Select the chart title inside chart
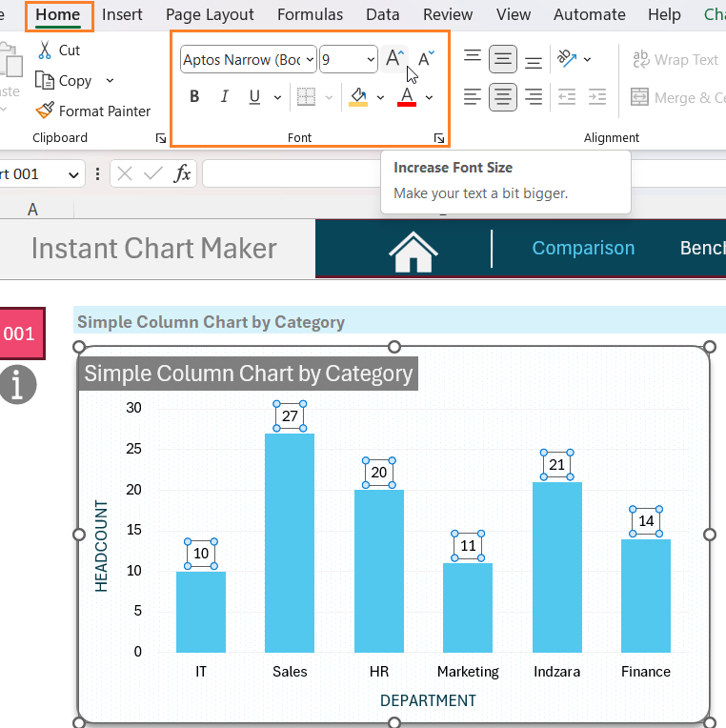The height and width of the screenshot is (728, 726). (249, 374)
